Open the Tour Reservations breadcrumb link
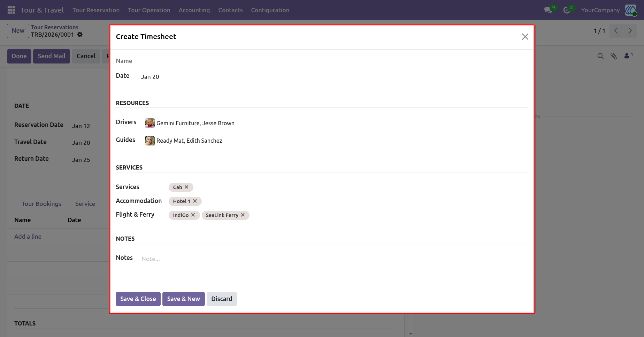The image size is (644, 337). [55, 27]
